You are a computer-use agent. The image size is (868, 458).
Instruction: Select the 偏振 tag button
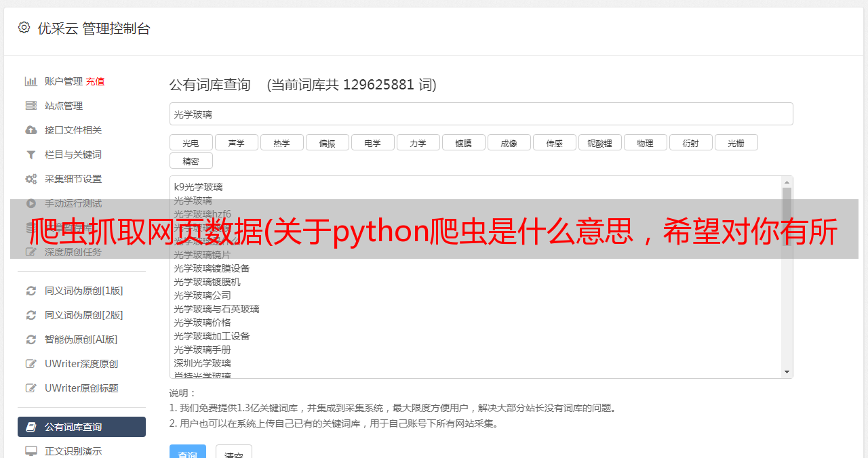(328, 142)
